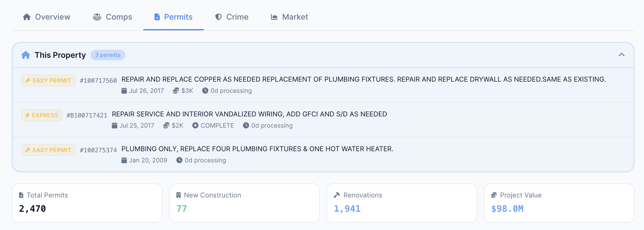This screenshot has height=230, width=644.
Task: Click the status circle icon beside COMPLETE
Action: pyautogui.click(x=195, y=125)
